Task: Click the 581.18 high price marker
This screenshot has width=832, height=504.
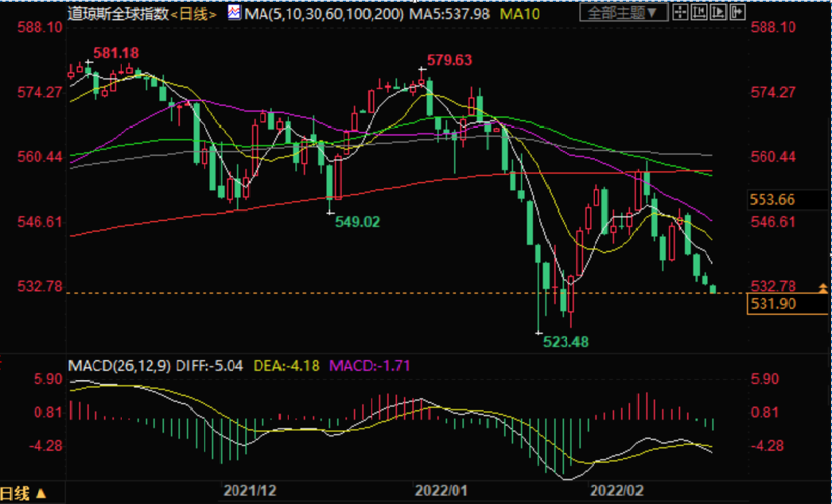Action: click(116, 53)
